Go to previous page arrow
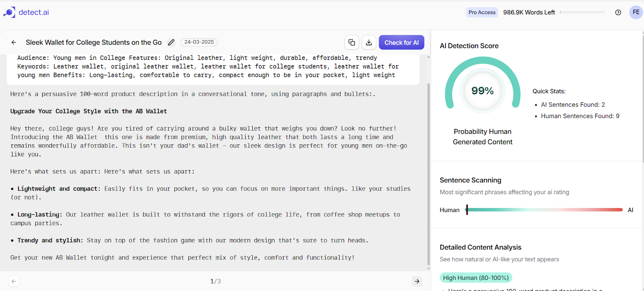The image size is (644, 291). pyautogui.click(x=14, y=281)
